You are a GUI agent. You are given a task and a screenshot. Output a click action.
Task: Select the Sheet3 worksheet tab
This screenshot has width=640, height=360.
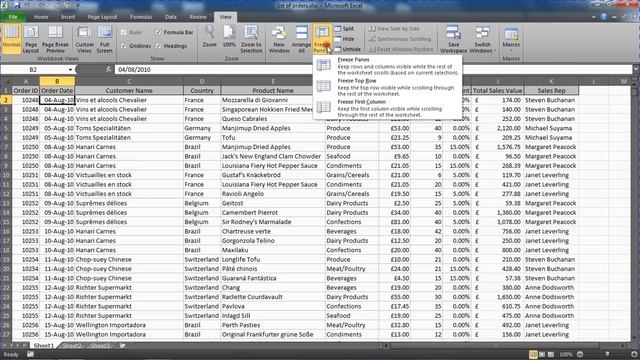100,345
